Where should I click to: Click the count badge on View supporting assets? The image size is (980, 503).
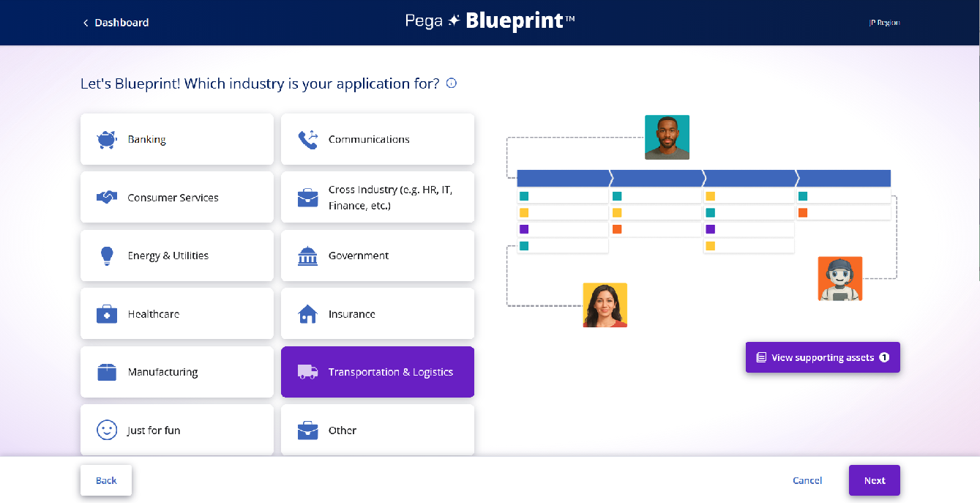[x=884, y=357]
